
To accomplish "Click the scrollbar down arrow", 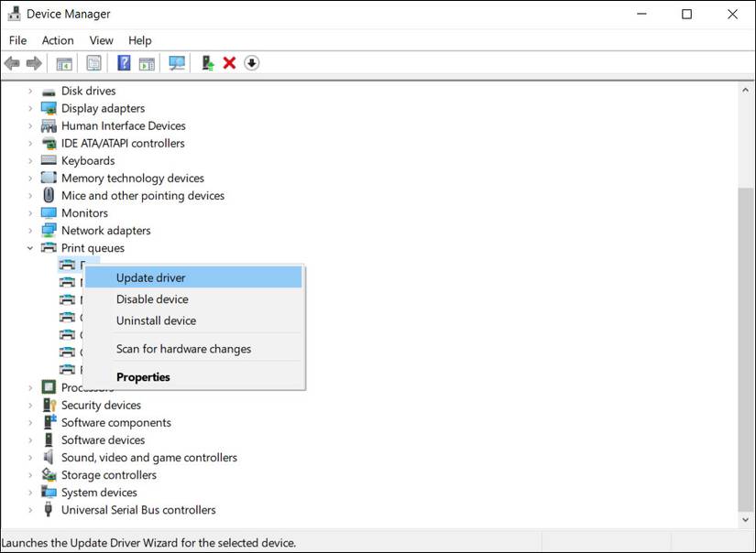I will 745,520.
